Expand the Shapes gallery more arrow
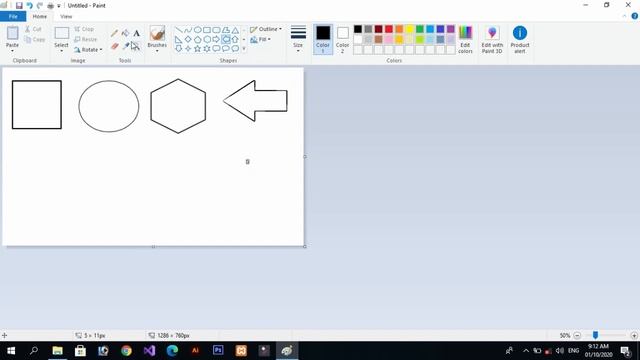 pyautogui.click(x=244, y=49)
